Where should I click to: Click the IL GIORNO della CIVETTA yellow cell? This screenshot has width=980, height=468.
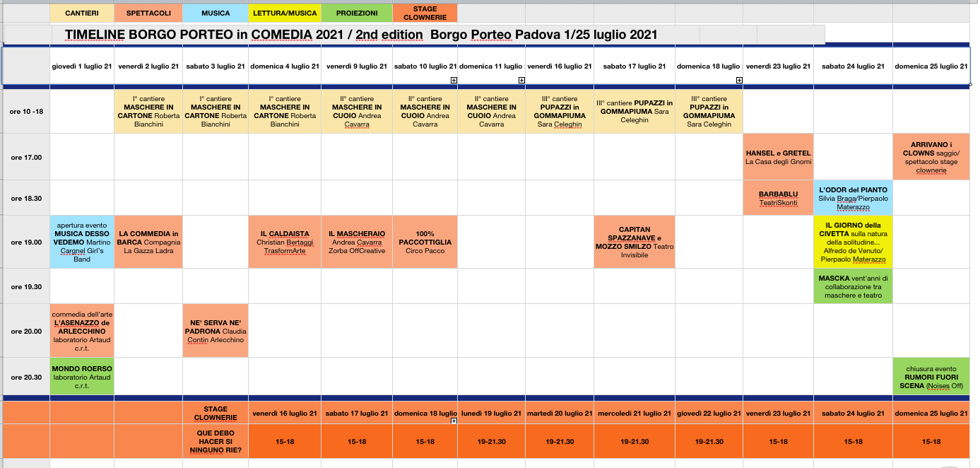pos(854,242)
